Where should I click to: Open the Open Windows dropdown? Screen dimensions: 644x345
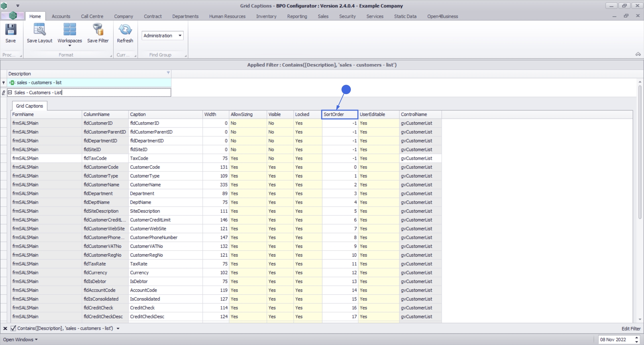click(20, 340)
